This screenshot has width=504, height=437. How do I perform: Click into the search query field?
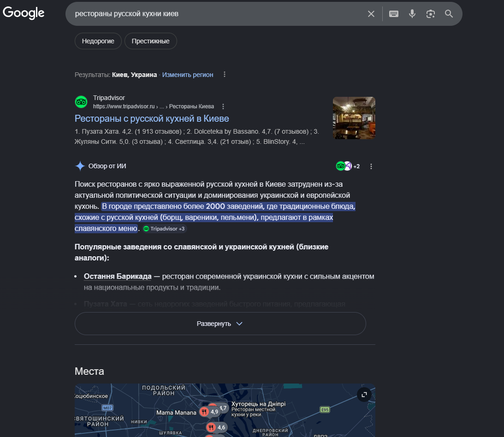click(219, 14)
